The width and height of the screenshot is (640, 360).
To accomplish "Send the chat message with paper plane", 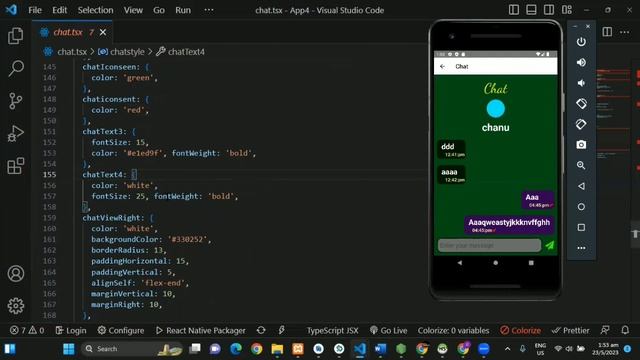I will (550, 245).
